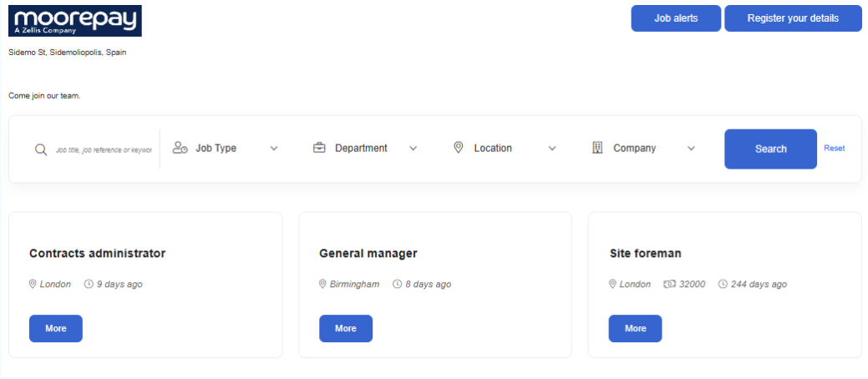Viewport: 868px width, 379px height.
Task: Reset the search filters
Action: [x=834, y=149]
